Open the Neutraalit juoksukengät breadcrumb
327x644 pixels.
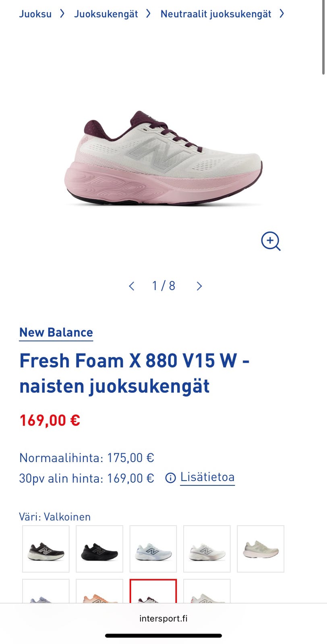coord(216,14)
